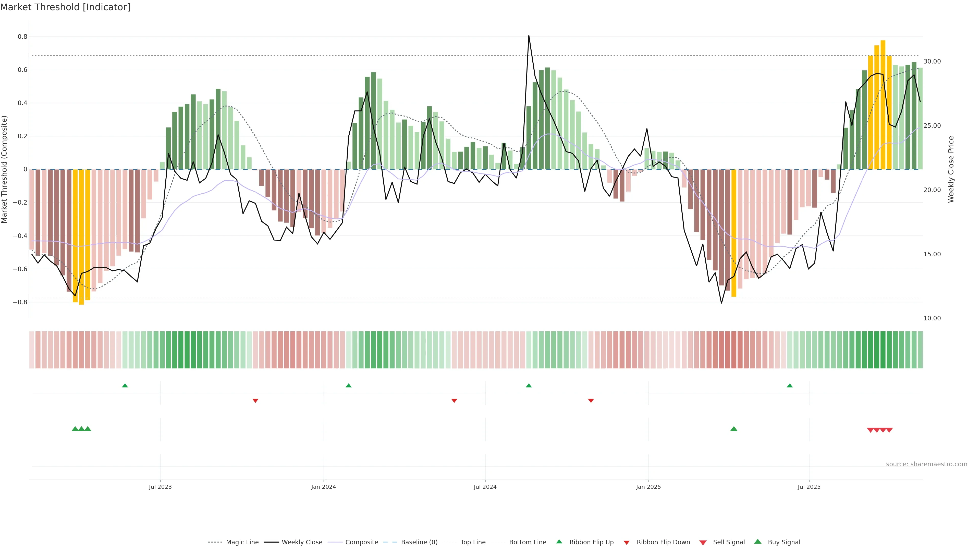
Task: Click the Weekly Close Price axis title
Action: tap(951, 169)
